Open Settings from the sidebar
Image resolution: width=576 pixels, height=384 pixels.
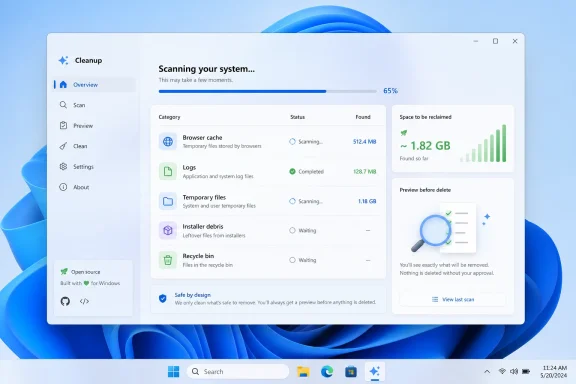click(x=94, y=167)
